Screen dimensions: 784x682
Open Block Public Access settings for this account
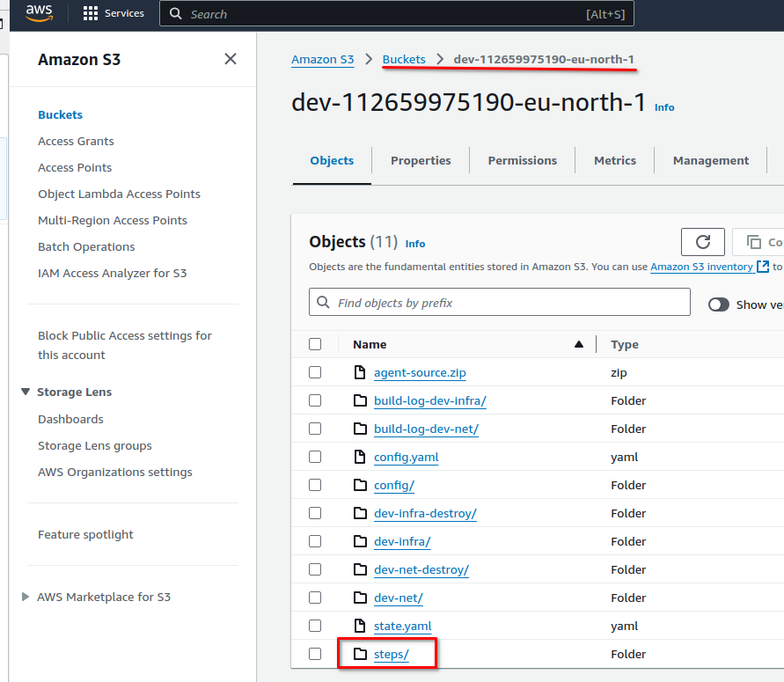pos(125,345)
